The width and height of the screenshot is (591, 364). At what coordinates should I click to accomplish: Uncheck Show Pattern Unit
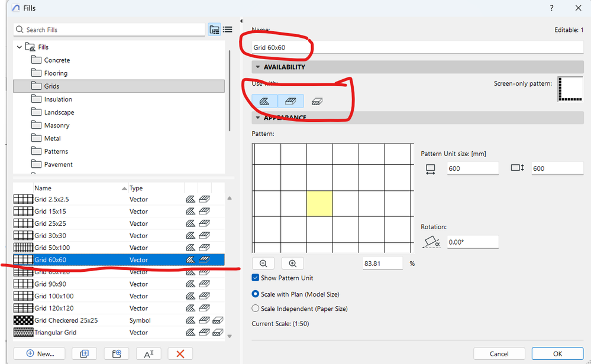(x=255, y=278)
